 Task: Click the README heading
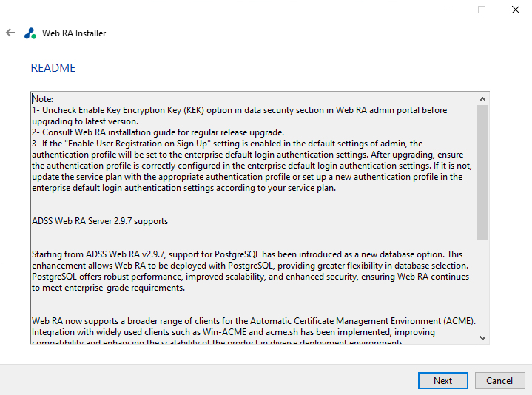coord(53,68)
